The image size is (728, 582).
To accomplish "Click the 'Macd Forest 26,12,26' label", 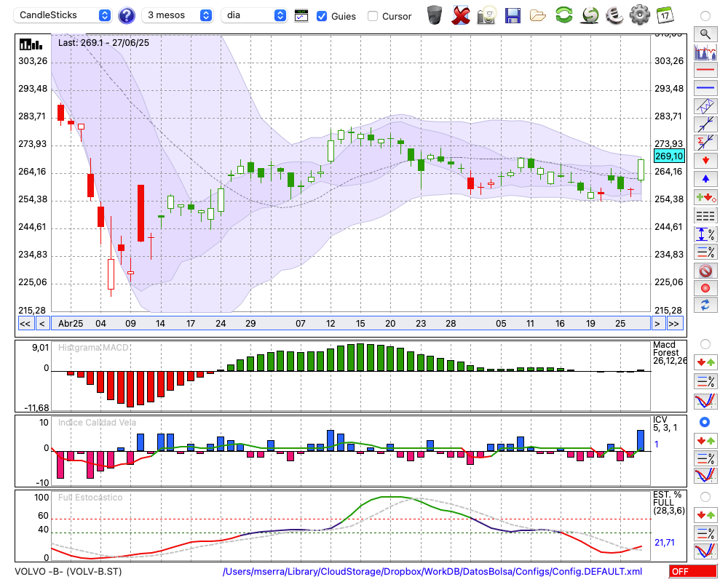I will click(x=670, y=352).
